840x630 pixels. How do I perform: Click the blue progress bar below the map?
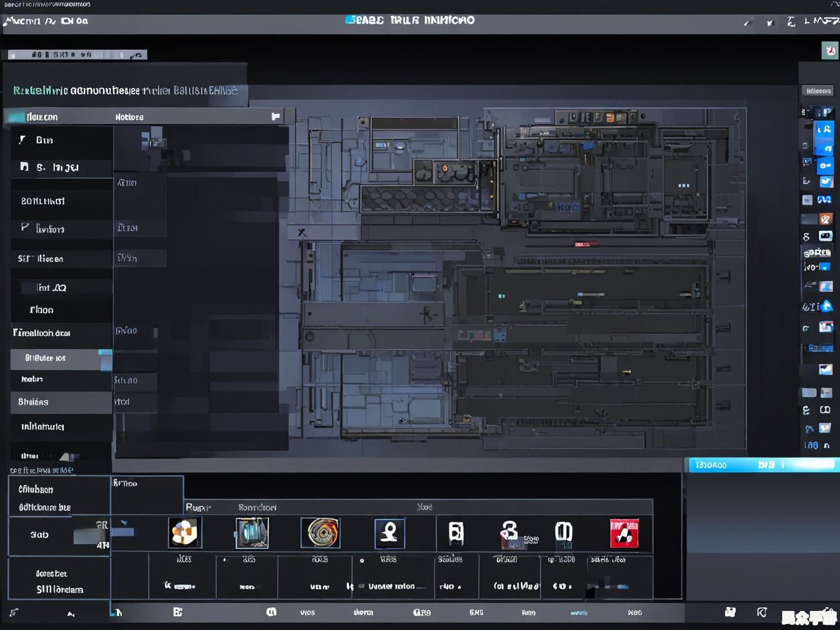(x=761, y=465)
